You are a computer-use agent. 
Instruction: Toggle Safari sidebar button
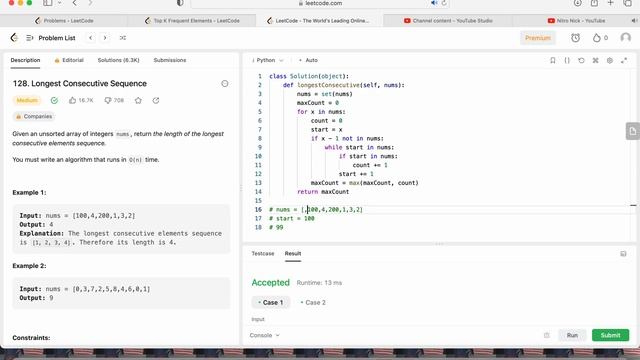click(48, 3)
